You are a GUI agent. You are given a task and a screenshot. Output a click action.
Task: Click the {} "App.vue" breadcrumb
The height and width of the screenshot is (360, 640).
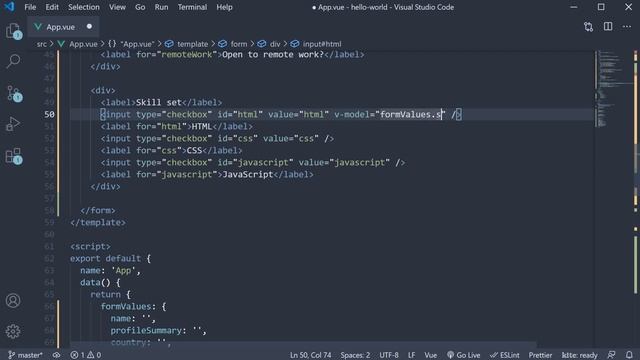pos(131,44)
